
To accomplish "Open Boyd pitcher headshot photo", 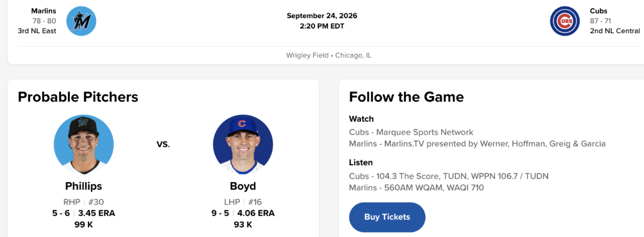I will pyautogui.click(x=243, y=144).
